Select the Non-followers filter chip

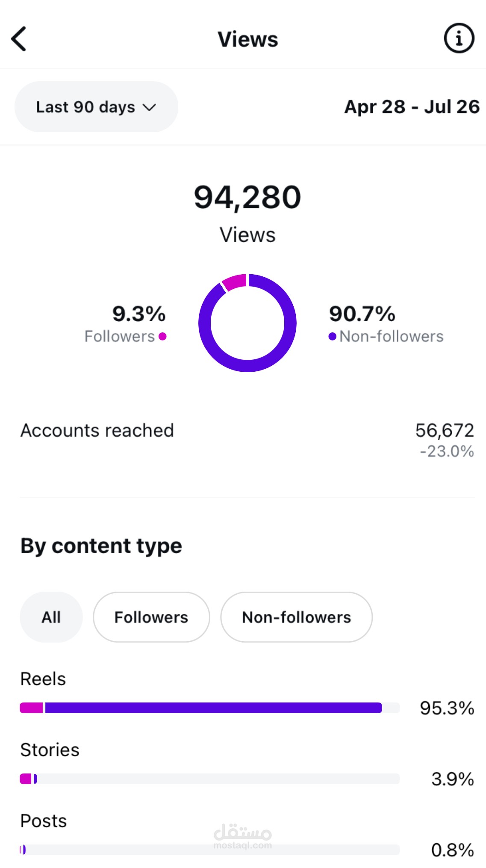coord(296,617)
